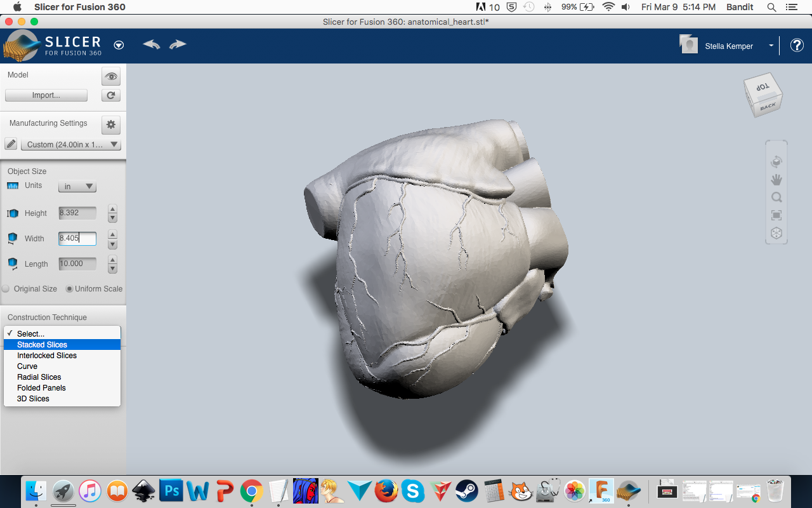Click the refresh model icon
Image resolution: width=812 pixels, height=508 pixels.
point(111,95)
